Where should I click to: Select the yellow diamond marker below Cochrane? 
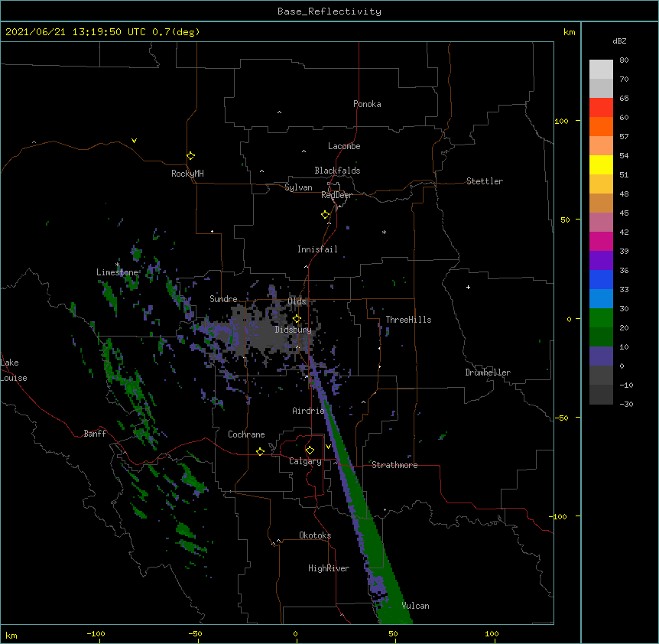[x=260, y=451]
